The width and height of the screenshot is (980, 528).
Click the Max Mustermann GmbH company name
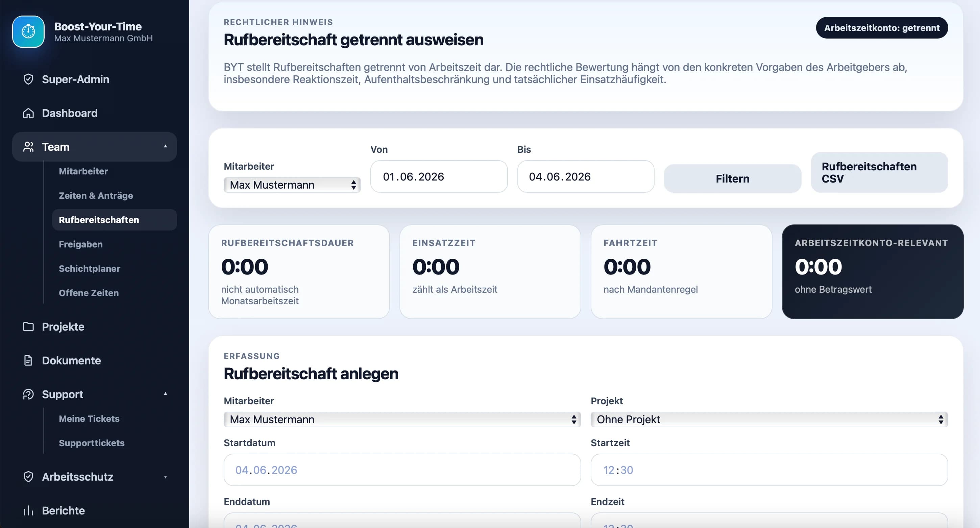click(103, 39)
